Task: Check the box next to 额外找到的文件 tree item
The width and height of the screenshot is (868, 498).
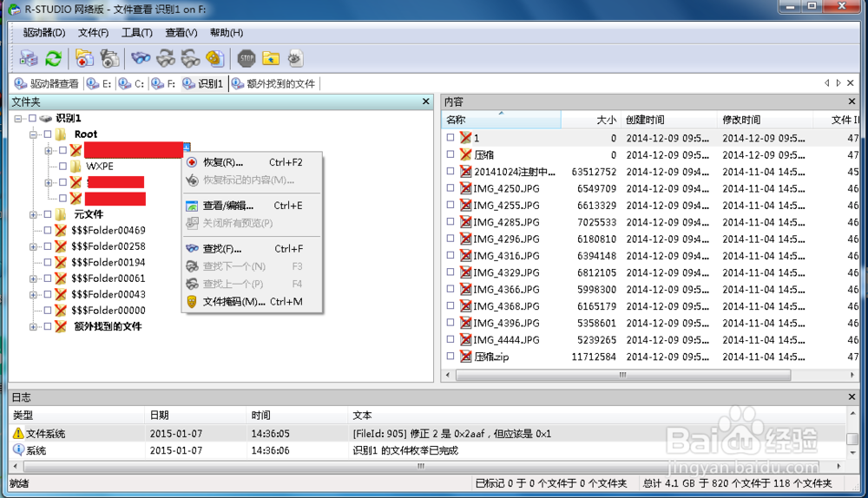Action: point(48,326)
